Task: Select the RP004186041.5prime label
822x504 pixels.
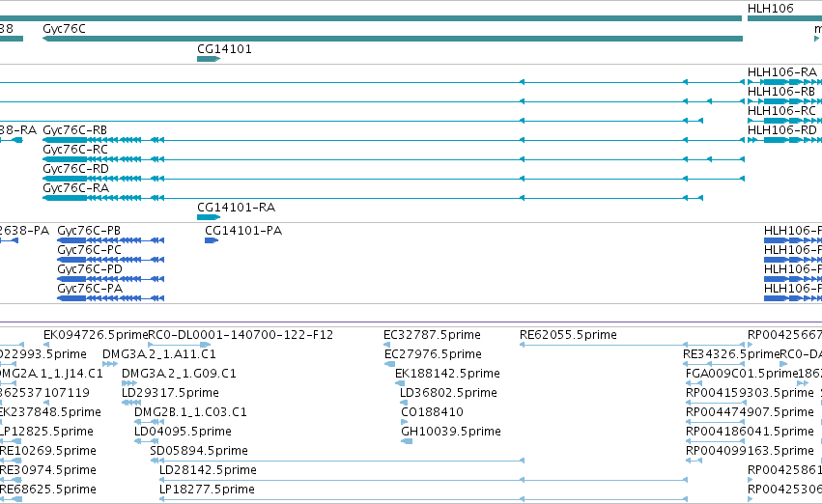Action: pos(751,432)
